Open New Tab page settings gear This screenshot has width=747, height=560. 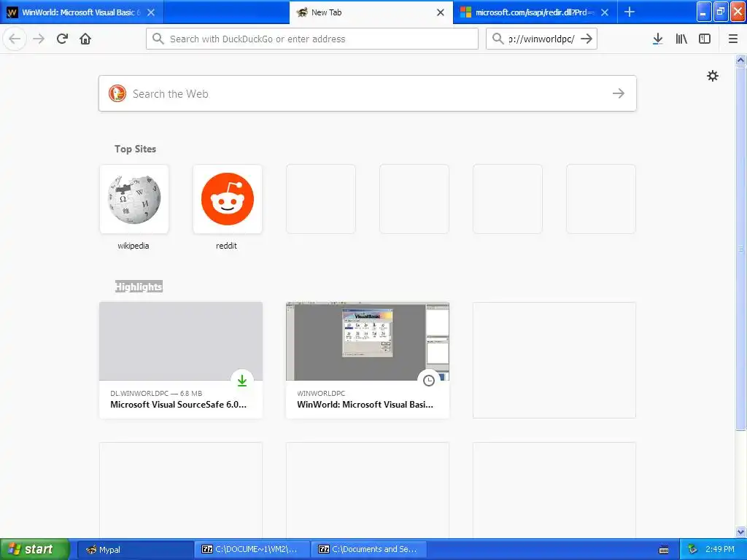712,76
